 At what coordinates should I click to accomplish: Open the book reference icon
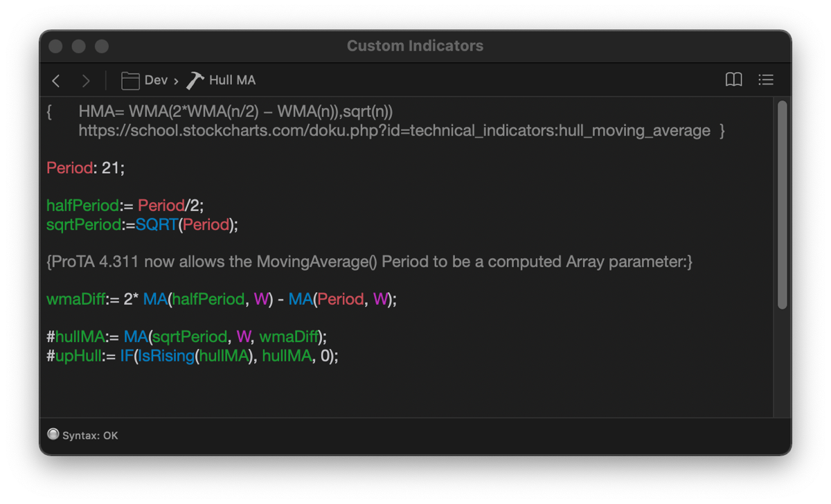tap(733, 80)
